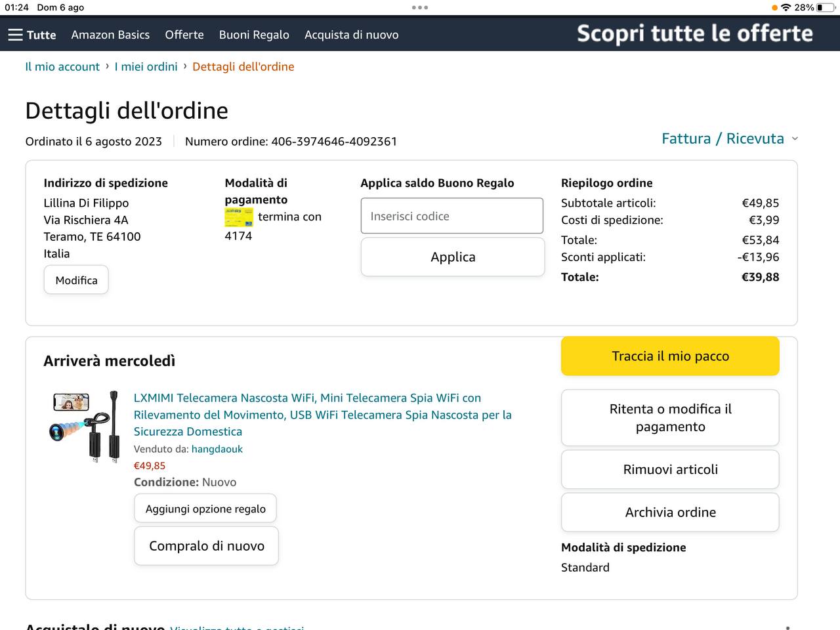
Task: Open the LXMIMI camera product thumbnail
Action: [x=84, y=428]
